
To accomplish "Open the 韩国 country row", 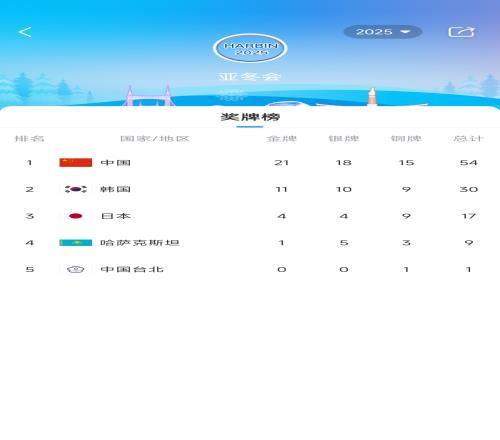I will tap(250, 189).
